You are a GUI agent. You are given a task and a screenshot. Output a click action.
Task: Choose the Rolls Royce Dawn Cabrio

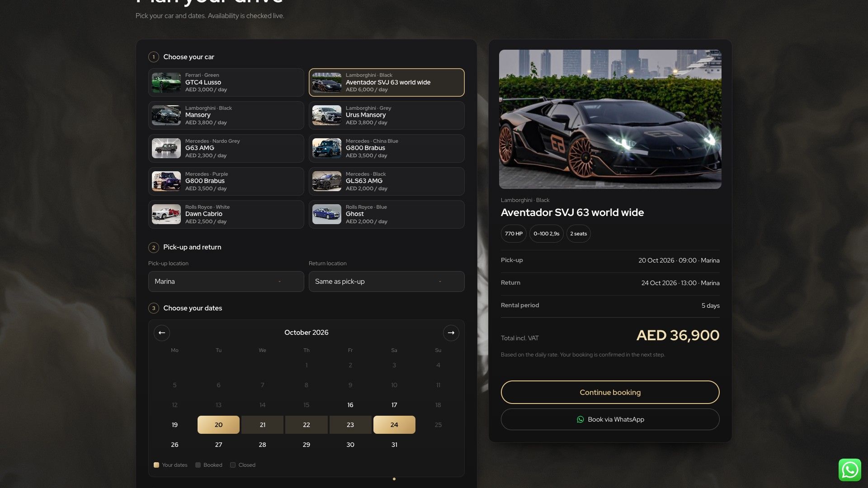(226, 214)
